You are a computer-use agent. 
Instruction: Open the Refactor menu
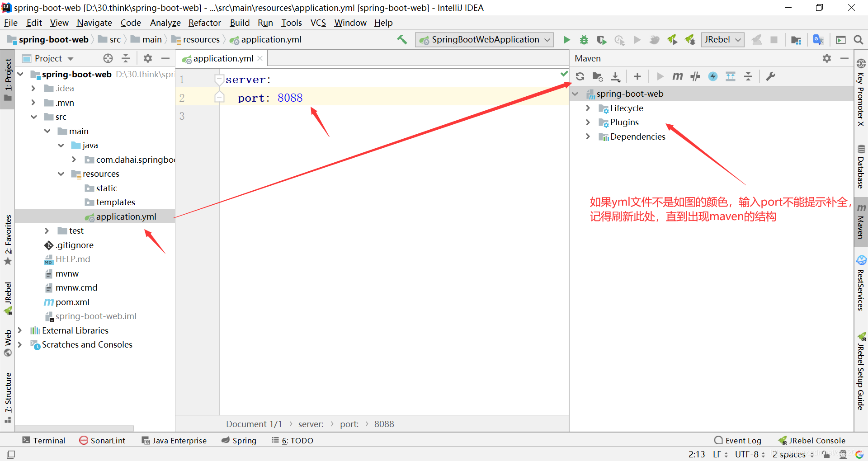coord(205,23)
